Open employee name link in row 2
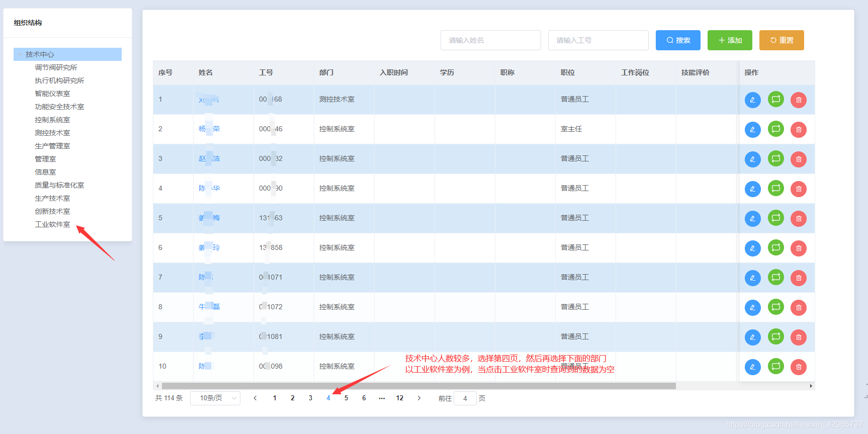The width and height of the screenshot is (868, 434). [x=209, y=129]
